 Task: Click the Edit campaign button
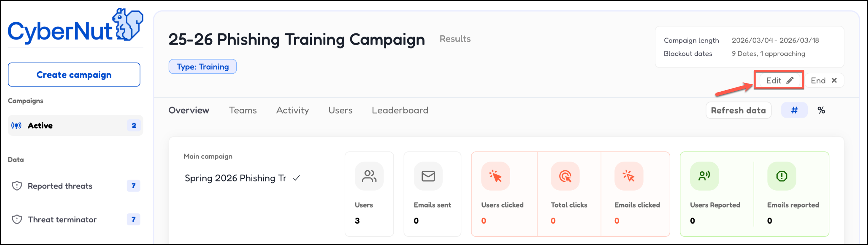click(779, 80)
